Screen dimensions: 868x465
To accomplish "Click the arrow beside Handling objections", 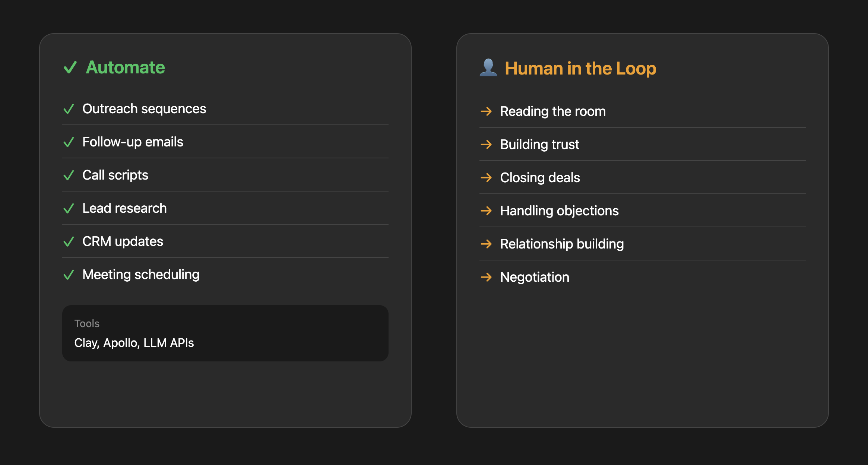I will coord(486,211).
